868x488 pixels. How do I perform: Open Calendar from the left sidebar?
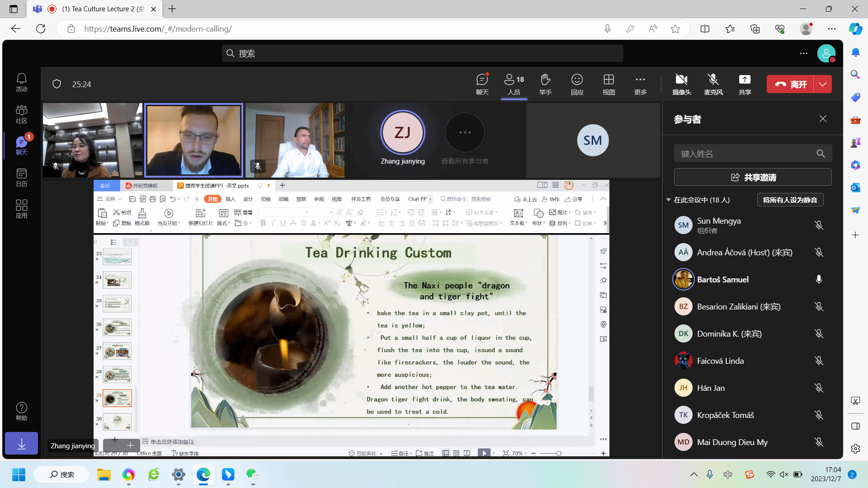pyautogui.click(x=21, y=178)
